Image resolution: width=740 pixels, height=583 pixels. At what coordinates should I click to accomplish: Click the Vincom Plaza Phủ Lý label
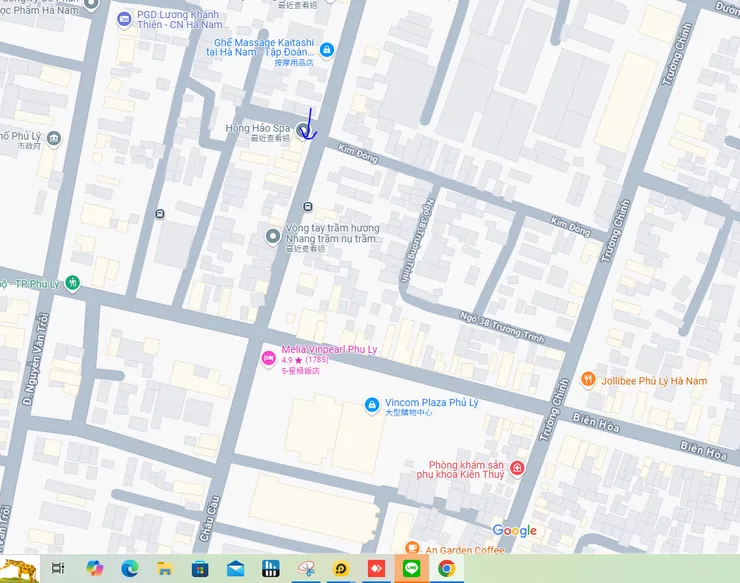tap(431, 403)
